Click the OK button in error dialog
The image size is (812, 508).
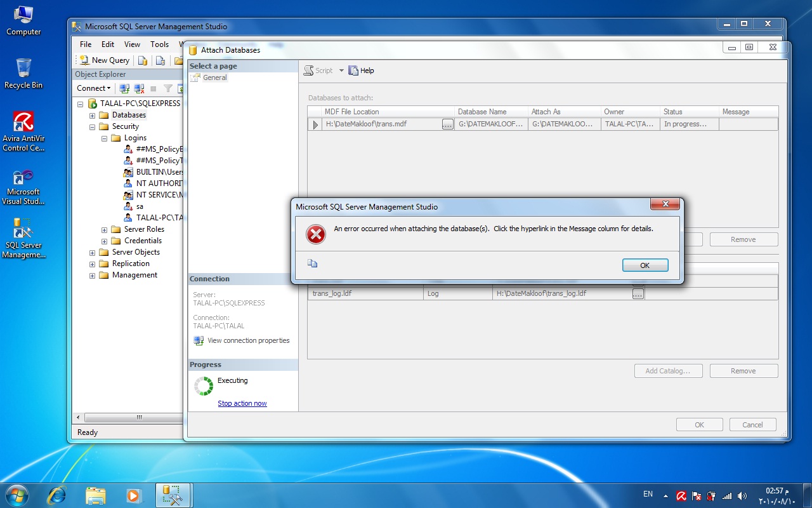(x=645, y=265)
